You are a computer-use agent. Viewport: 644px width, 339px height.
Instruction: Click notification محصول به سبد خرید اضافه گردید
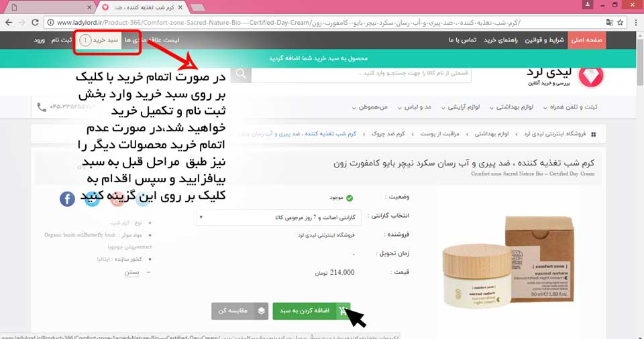(x=318, y=59)
